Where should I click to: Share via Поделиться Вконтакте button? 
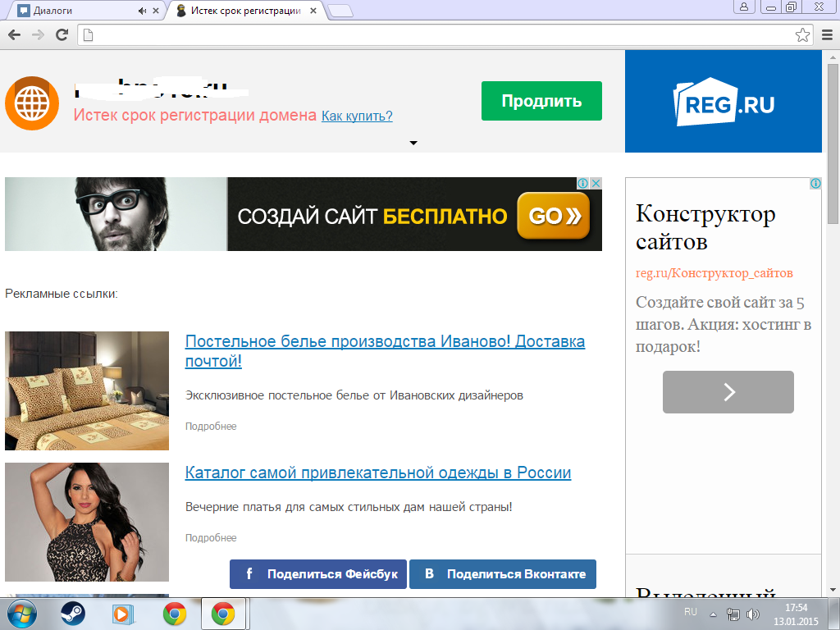coord(503,574)
